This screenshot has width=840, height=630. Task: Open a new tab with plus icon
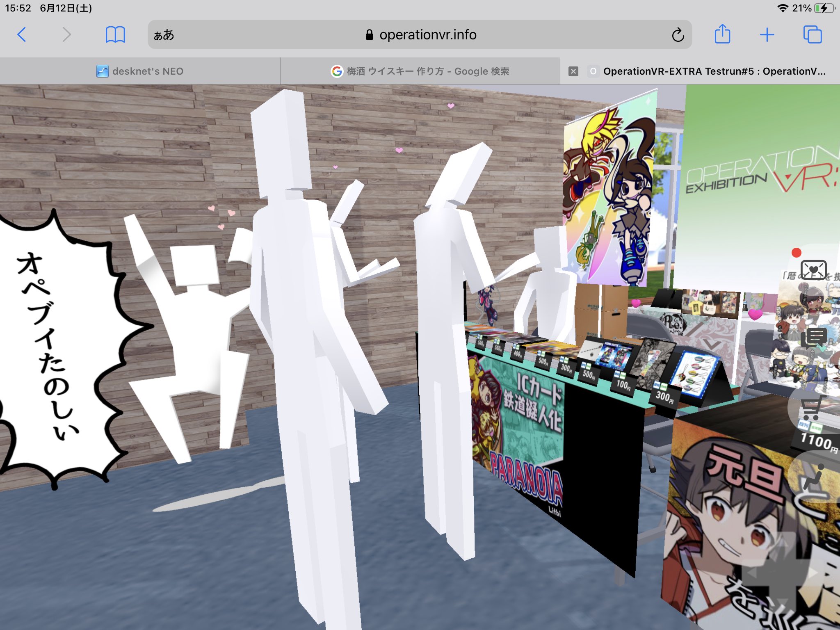[x=767, y=35]
